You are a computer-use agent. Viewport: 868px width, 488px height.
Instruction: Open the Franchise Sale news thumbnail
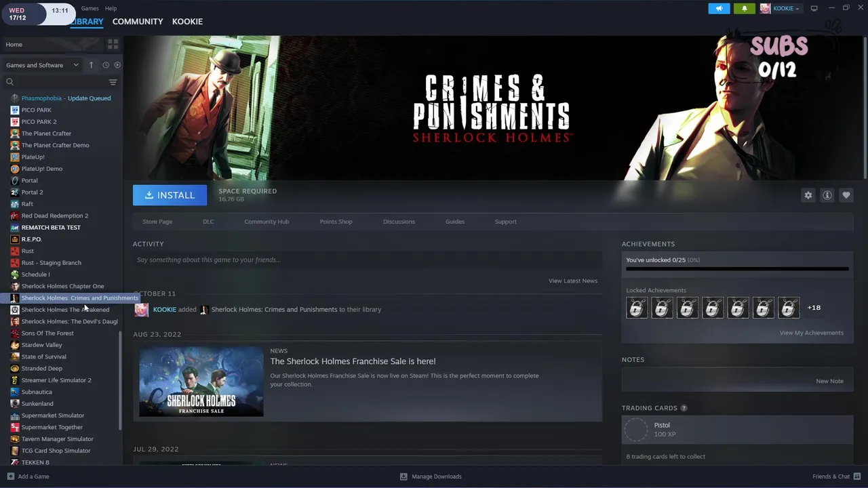[201, 382]
